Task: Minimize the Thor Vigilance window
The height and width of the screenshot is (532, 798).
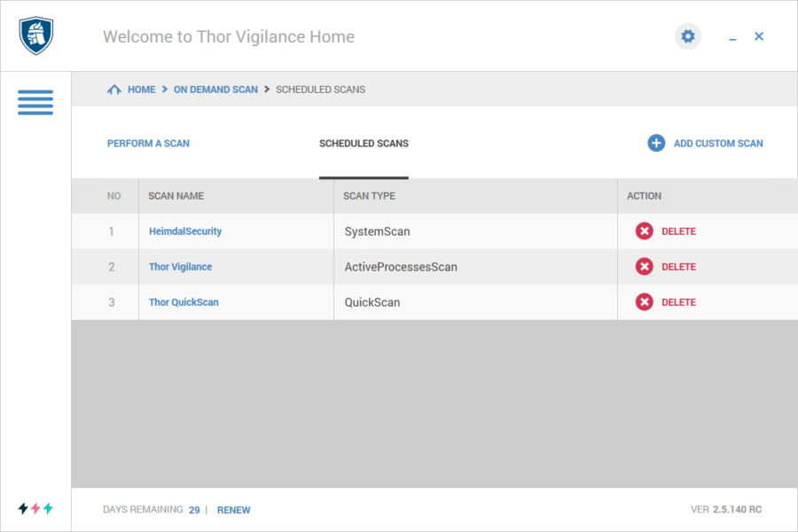Action: pos(732,37)
